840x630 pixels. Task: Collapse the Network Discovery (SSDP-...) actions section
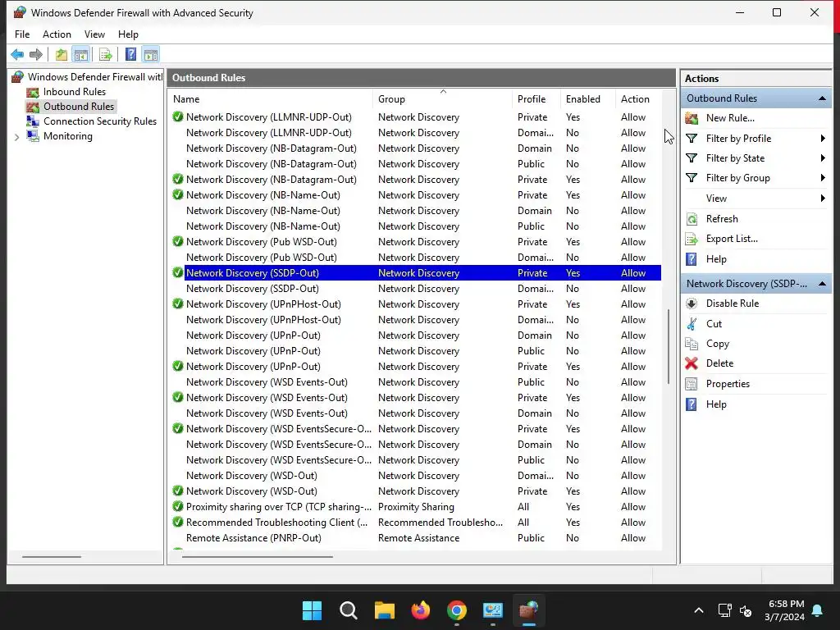coord(822,283)
